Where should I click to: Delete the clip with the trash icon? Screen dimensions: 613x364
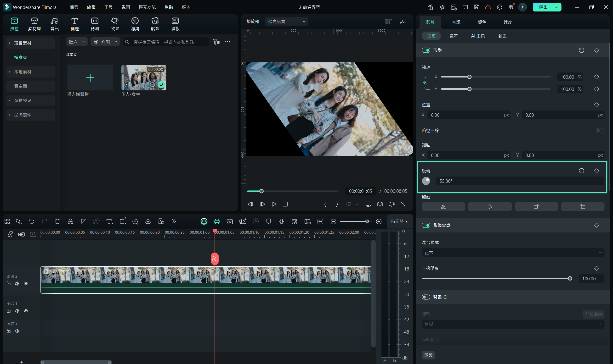57,221
